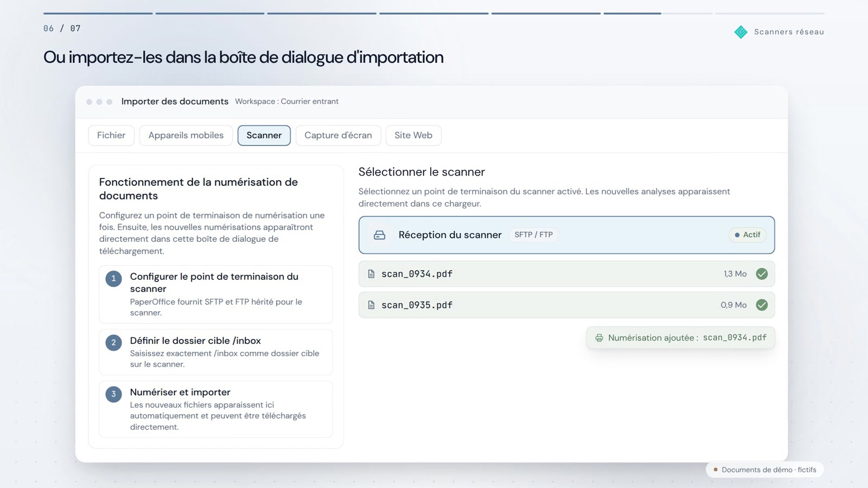Click the Actif status badge
The image size is (868, 488).
pos(747,235)
